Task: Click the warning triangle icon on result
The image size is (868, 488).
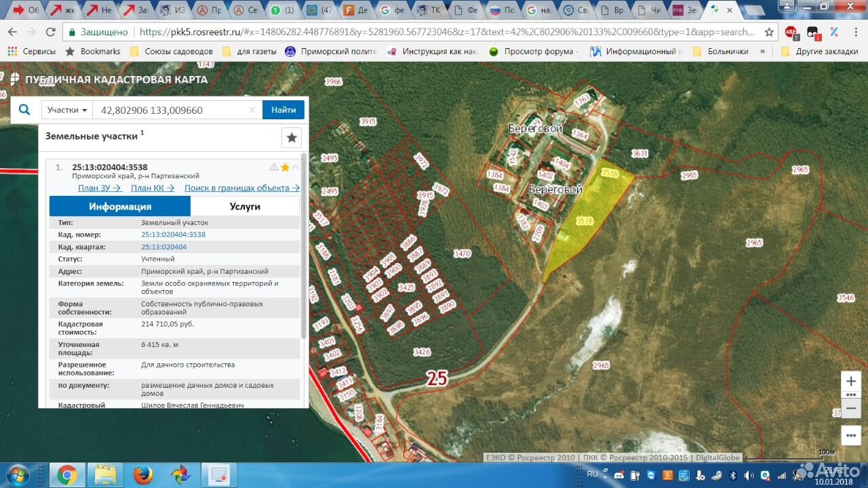Action: (x=274, y=167)
